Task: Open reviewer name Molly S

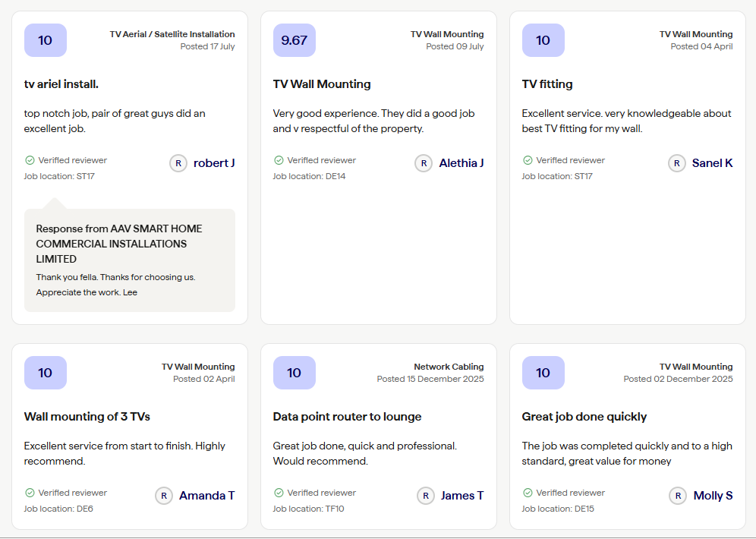Action: 713,496
